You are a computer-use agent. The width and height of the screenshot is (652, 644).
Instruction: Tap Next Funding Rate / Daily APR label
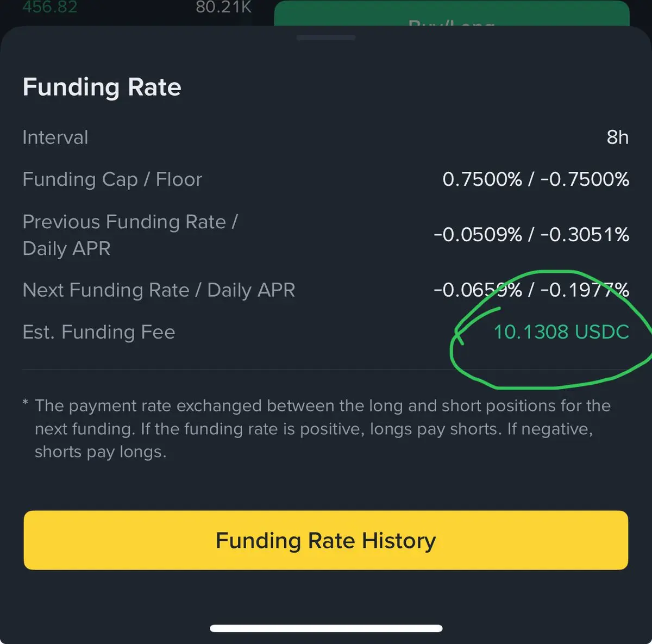[159, 290]
